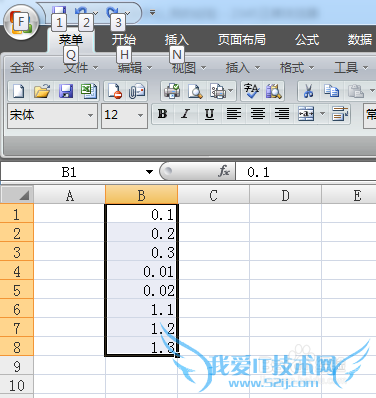
Task: Open the 视图 menu
Action: point(189,68)
